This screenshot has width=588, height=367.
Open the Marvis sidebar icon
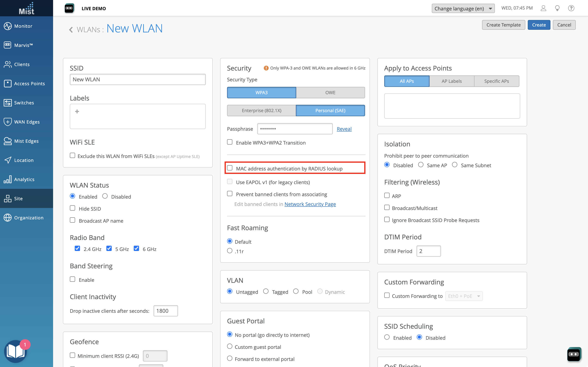coord(8,45)
